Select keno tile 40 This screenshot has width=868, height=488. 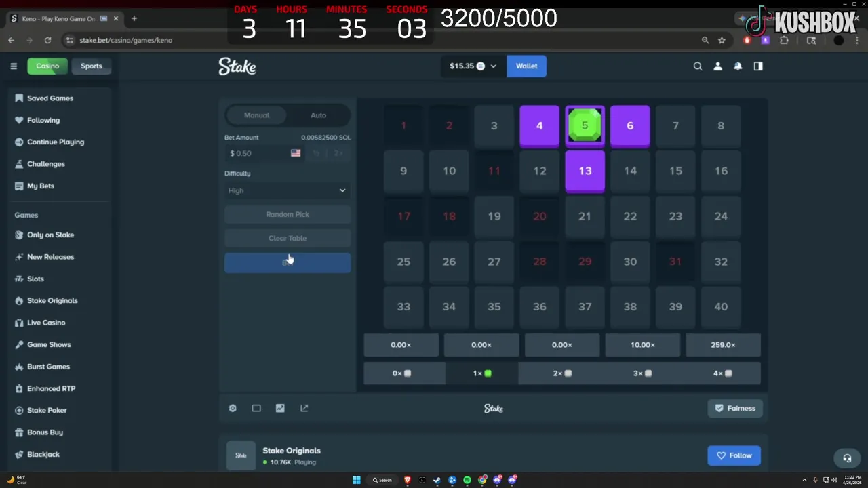(721, 307)
